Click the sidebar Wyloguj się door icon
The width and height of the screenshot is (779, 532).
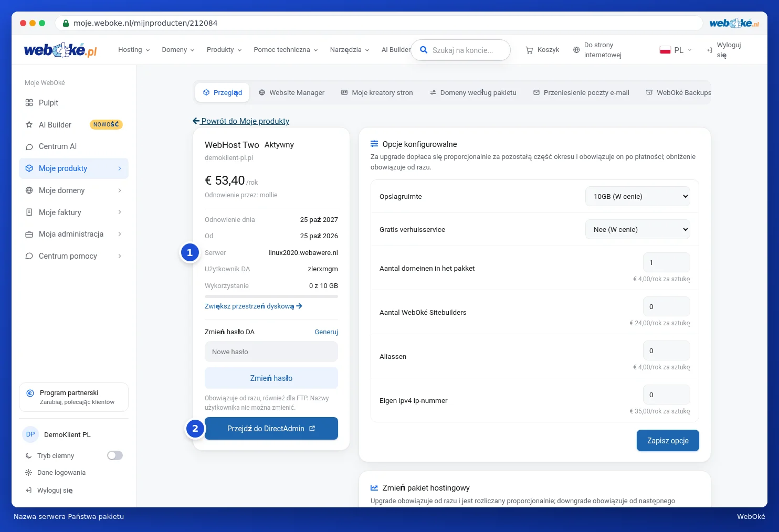(x=28, y=491)
